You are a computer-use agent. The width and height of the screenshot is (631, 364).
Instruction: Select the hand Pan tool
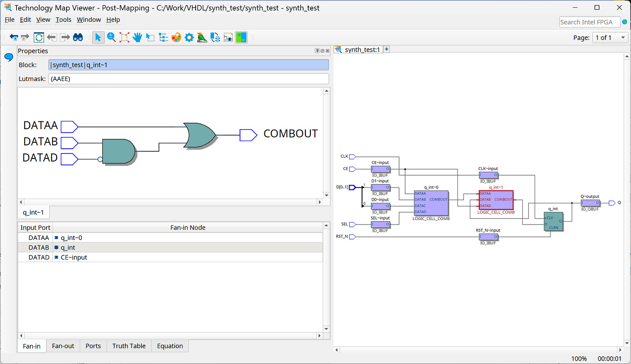[137, 38]
